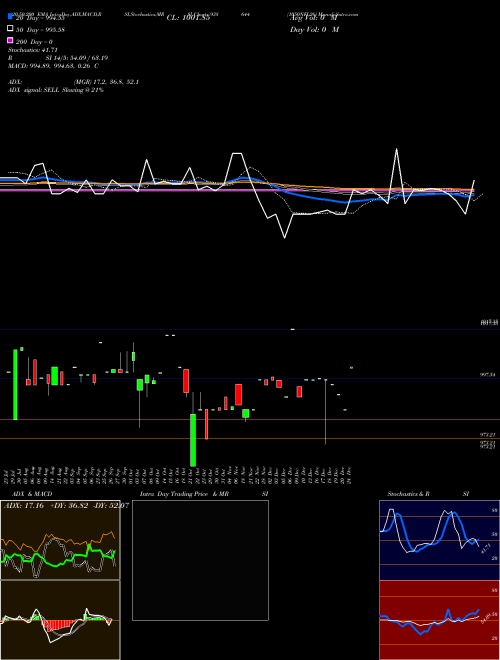Click the 'Stochastics & R' panel heading
500x660 pixels.
pos(408,494)
